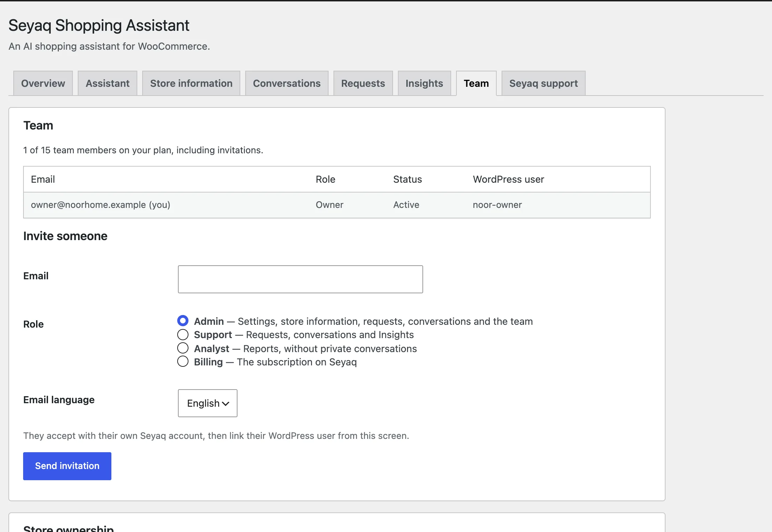Click the team member count text
The width and height of the screenshot is (772, 532).
[x=143, y=150]
